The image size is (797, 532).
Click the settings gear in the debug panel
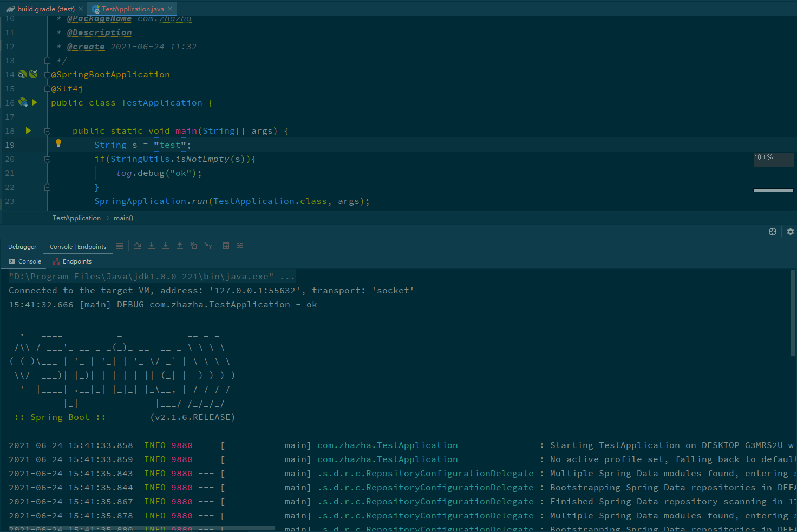(790, 231)
